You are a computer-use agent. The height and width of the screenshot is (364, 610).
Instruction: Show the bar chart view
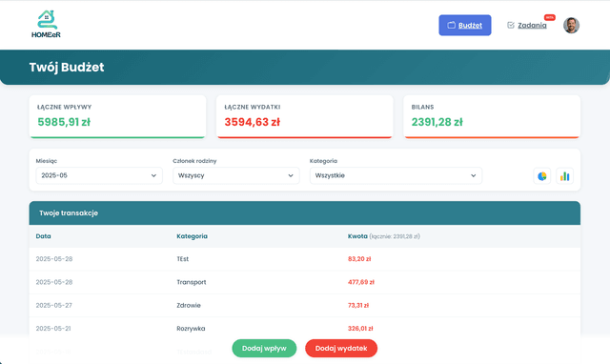click(x=564, y=176)
